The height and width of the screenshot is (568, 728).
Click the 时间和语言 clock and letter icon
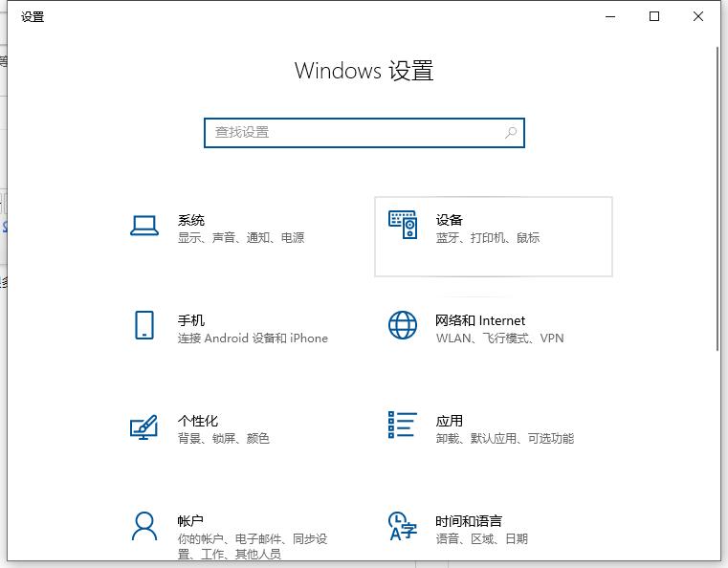click(x=403, y=526)
